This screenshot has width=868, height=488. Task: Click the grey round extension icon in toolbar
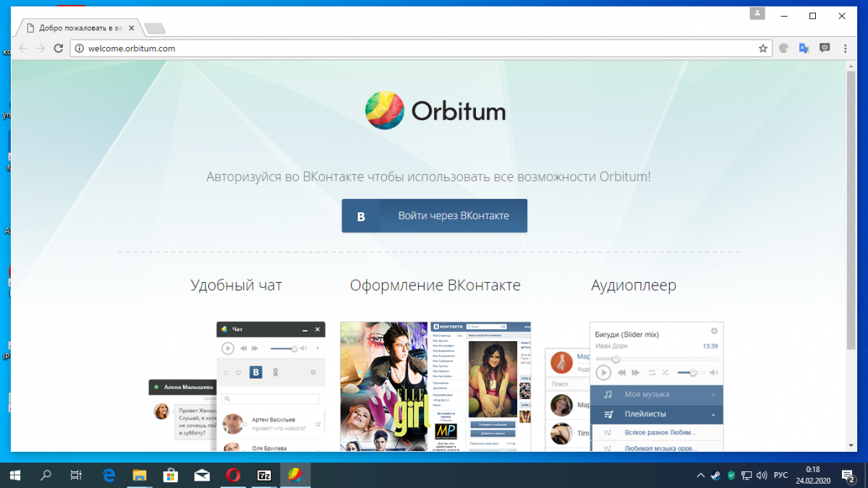pyautogui.click(x=784, y=48)
